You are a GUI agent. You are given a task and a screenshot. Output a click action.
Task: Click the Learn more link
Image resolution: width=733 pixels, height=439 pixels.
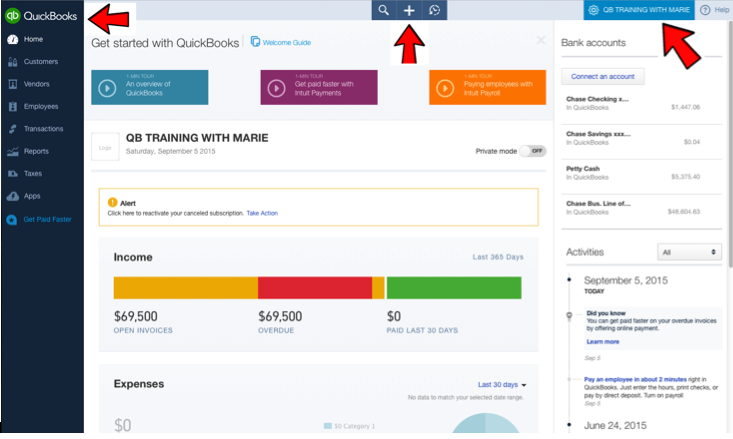pos(603,342)
